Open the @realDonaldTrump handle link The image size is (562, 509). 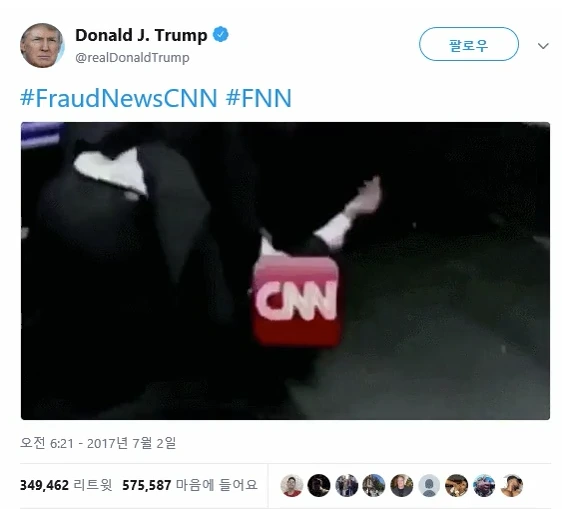tap(132, 57)
